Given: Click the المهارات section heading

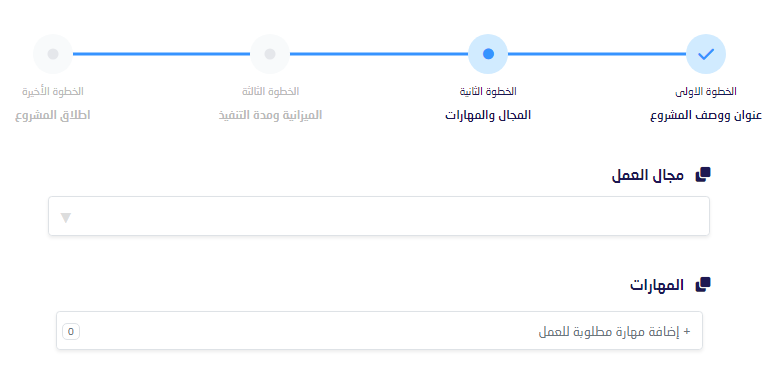Looking at the screenshot, I should (x=657, y=285).
